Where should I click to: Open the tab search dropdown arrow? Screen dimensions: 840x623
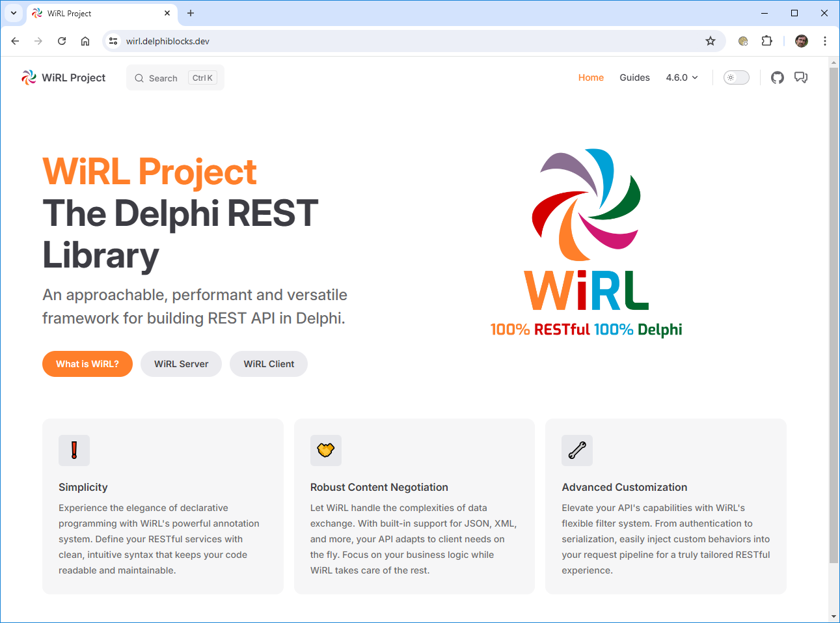tap(13, 13)
